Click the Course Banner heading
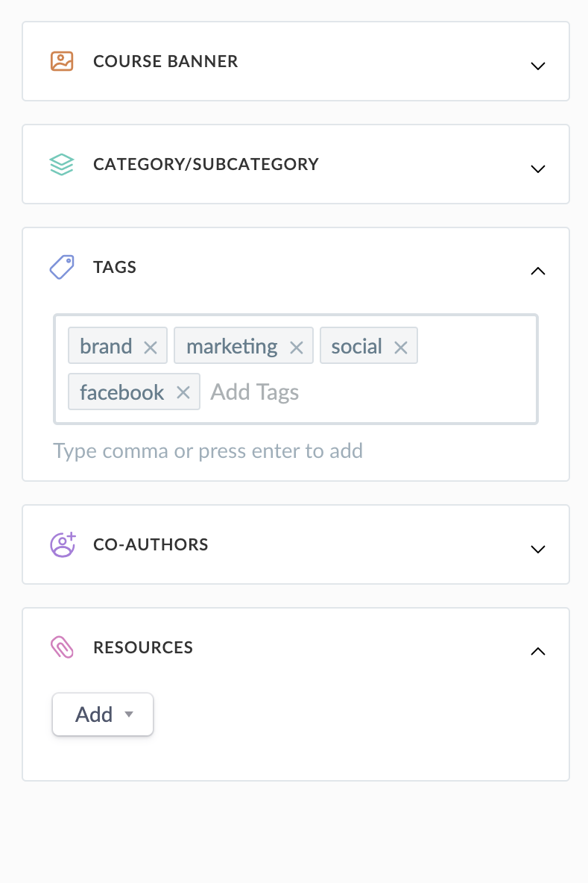Image resolution: width=588 pixels, height=883 pixels. [165, 61]
